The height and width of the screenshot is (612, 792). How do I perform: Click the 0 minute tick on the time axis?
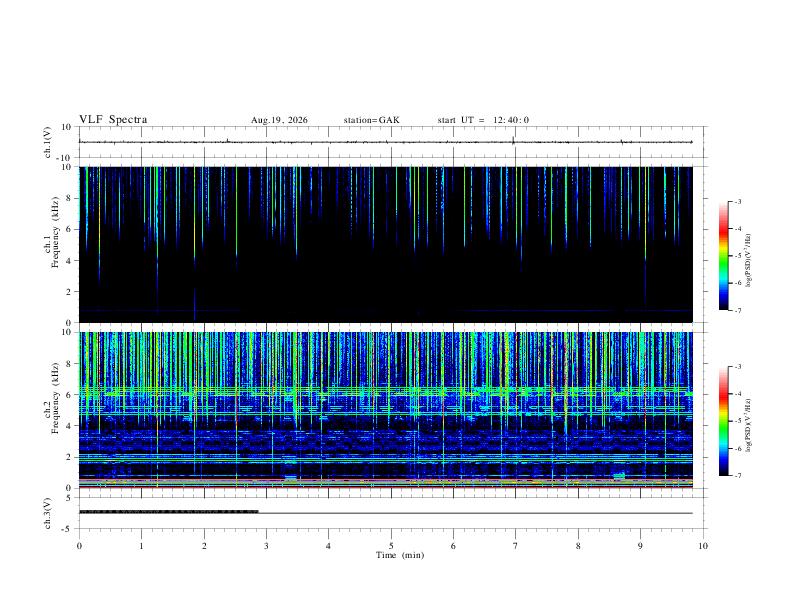(79, 546)
